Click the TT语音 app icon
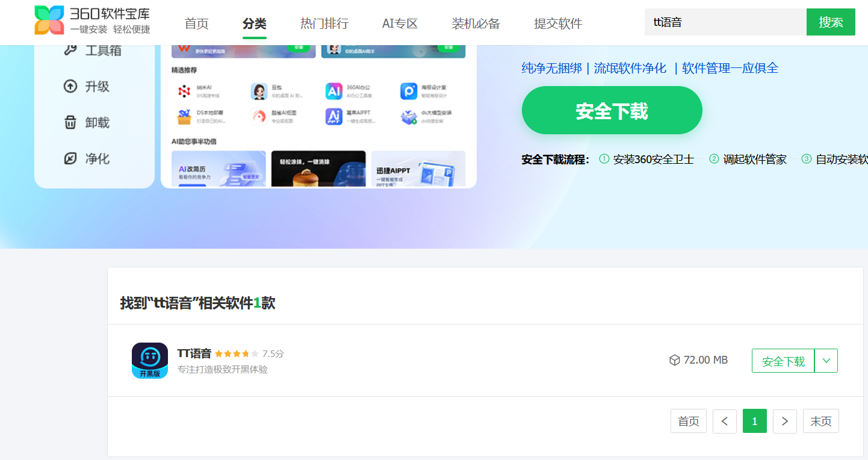 click(x=149, y=361)
